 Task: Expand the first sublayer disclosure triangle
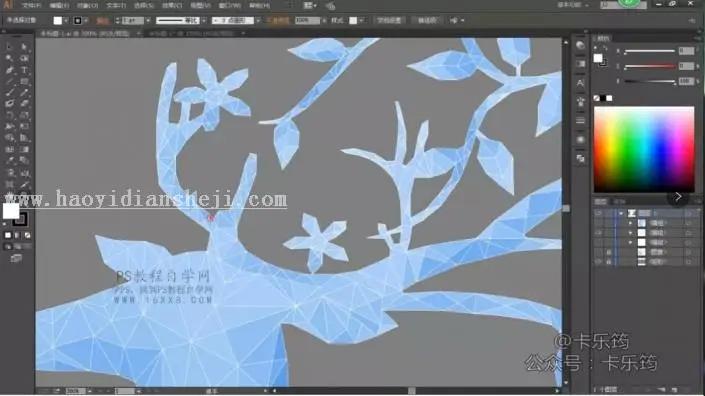630,223
